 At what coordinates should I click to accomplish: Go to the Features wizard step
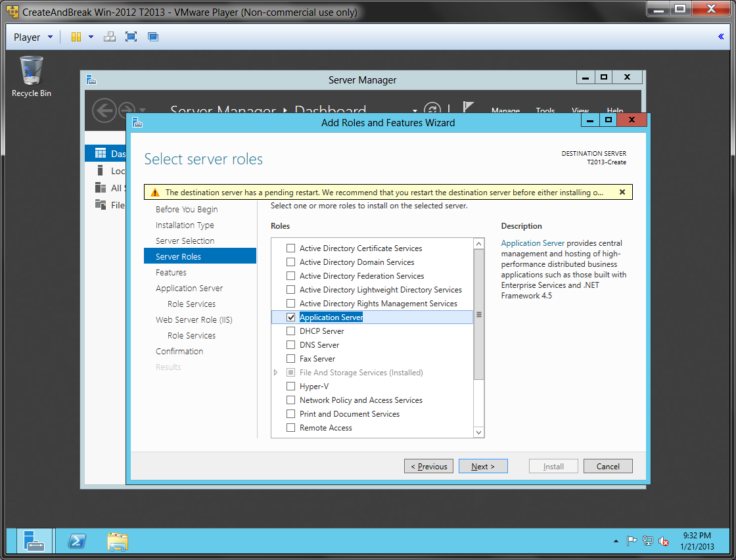(x=171, y=273)
